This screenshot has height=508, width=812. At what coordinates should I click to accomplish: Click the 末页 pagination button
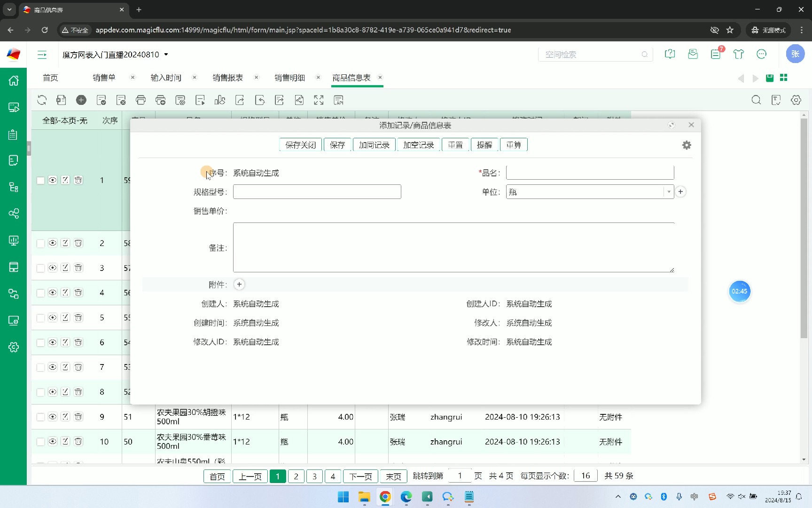click(x=394, y=476)
